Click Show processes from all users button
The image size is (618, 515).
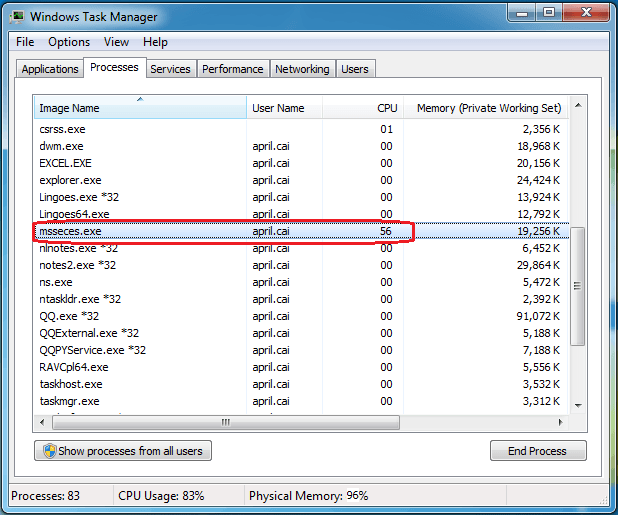[x=123, y=450]
